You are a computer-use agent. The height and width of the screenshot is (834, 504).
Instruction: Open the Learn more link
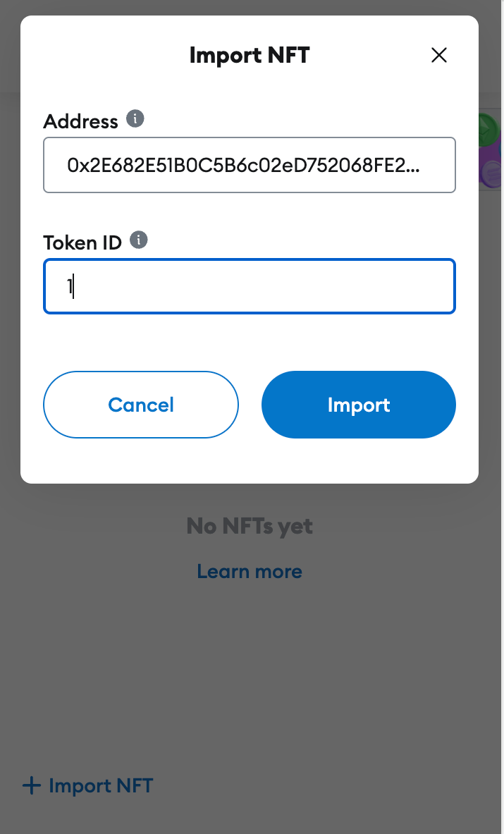pyautogui.click(x=250, y=571)
